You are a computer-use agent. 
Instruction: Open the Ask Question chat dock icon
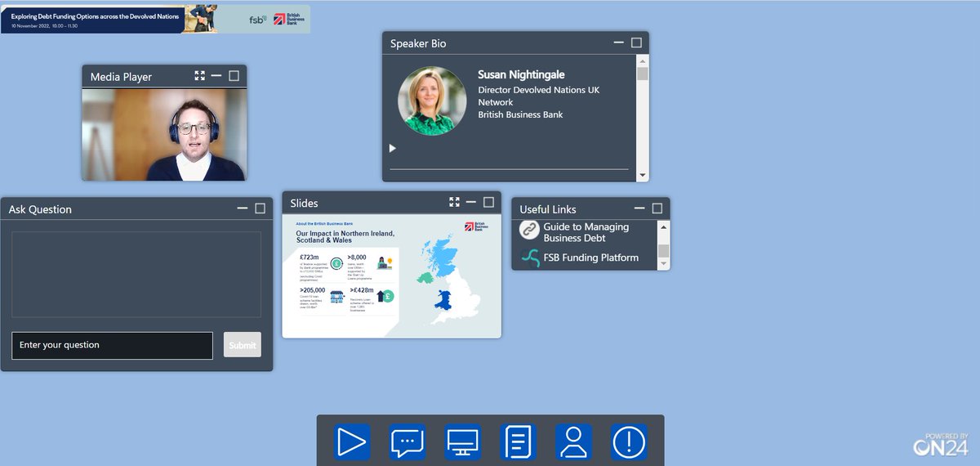click(x=408, y=442)
